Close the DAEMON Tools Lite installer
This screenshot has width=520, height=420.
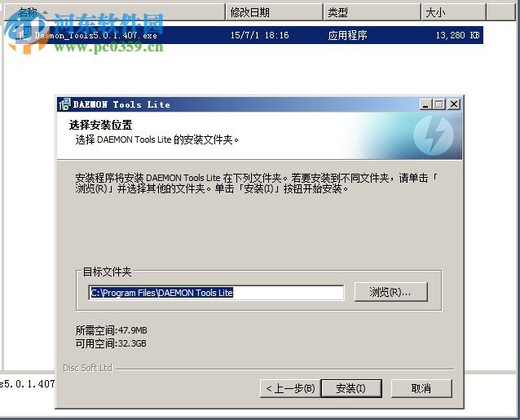(x=454, y=104)
